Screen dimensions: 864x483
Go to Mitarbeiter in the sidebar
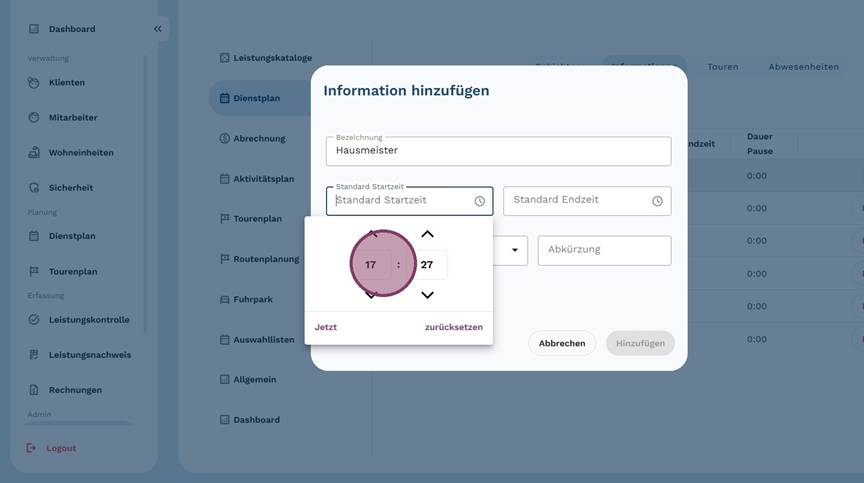click(73, 117)
